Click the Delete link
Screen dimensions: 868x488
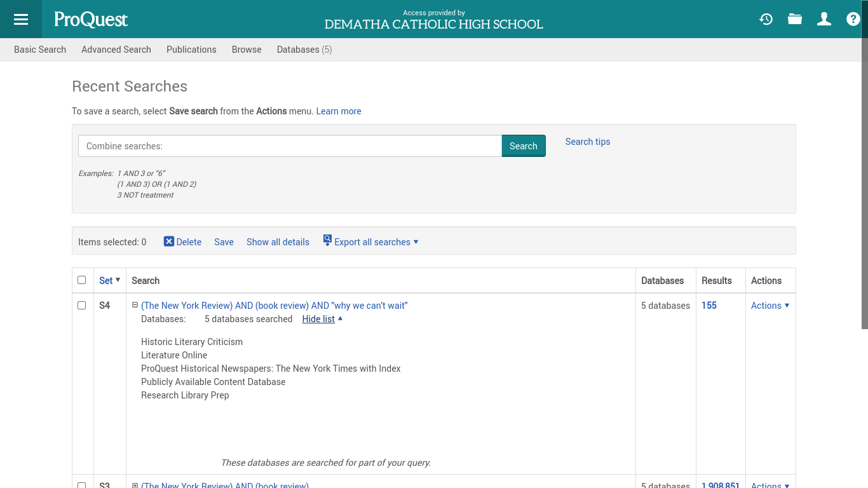tap(189, 242)
